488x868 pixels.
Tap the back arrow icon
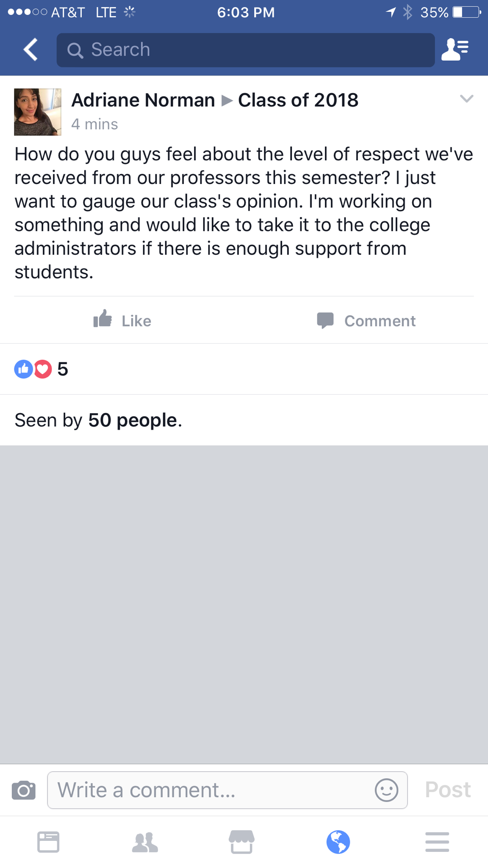click(x=31, y=50)
